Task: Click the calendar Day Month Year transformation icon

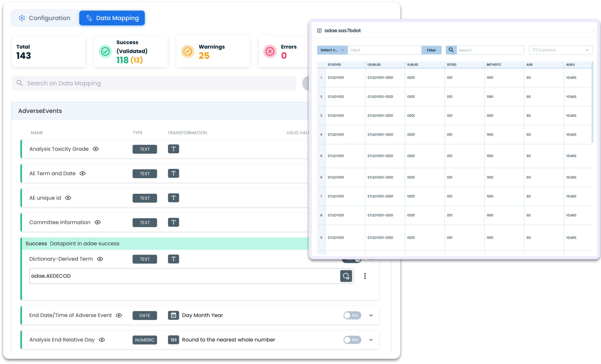Action: 173,315
